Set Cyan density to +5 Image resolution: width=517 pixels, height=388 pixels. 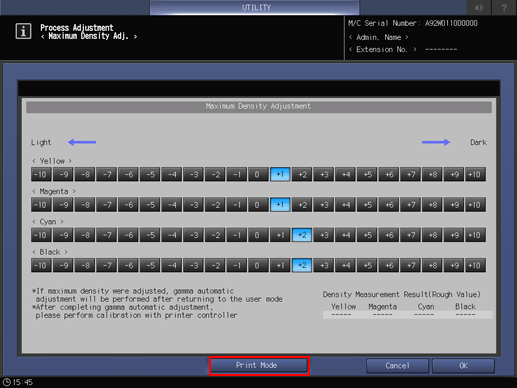coord(367,235)
